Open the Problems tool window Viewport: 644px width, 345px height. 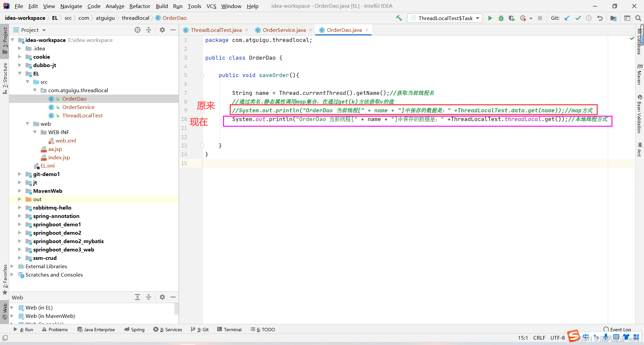point(55,330)
